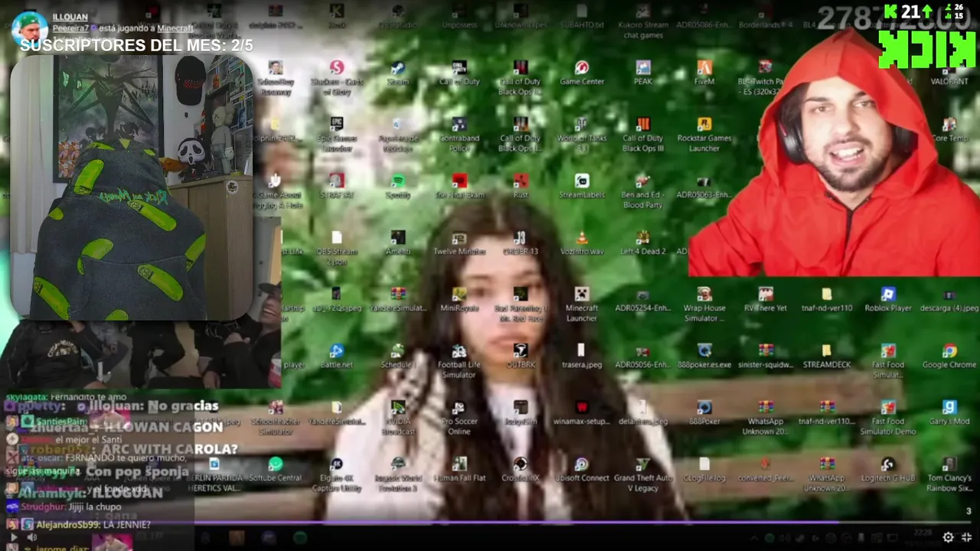Launch Game Center from the desktop
This screenshot has height=551, width=980.
[582, 73]
